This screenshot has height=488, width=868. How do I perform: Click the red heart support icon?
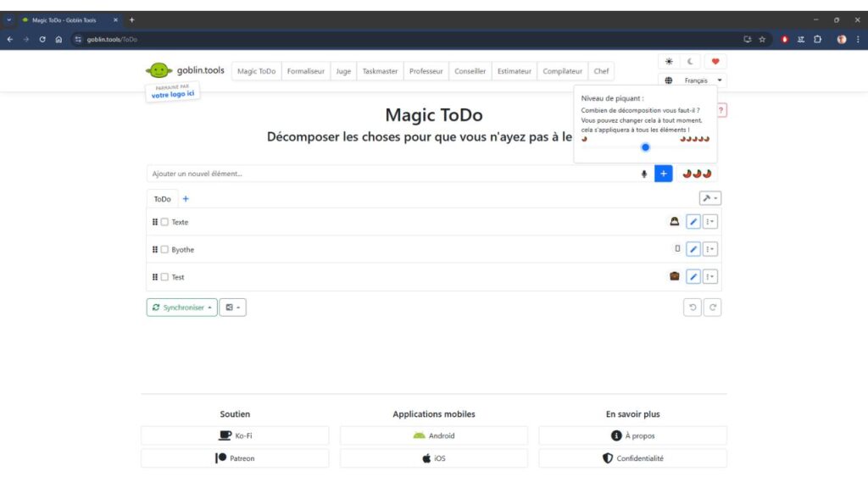(x=715, y=61)
